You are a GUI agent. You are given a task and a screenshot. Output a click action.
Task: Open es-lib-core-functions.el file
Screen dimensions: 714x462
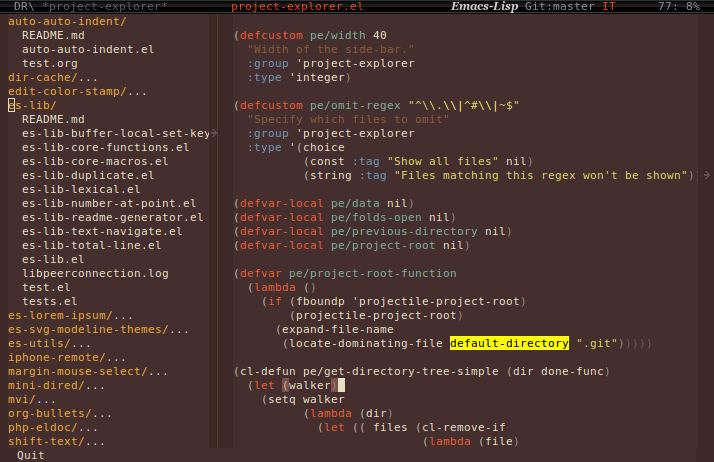click(x=105, y=147)
